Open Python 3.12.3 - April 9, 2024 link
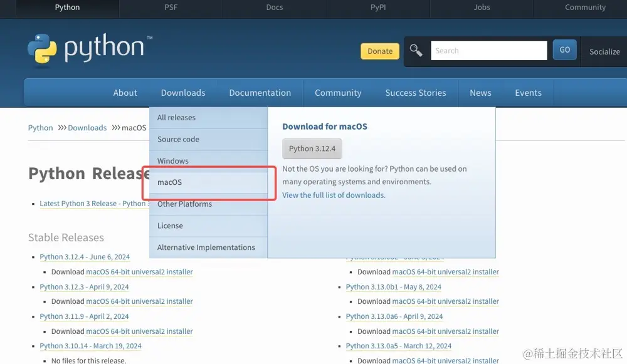 point(84,287)
